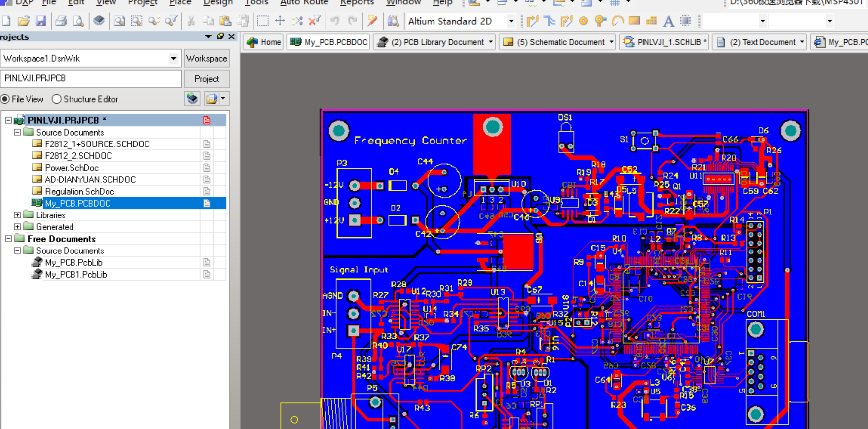Click the Browse Component Libraries icon
Screen dimensions: 868x429
[x=393, y=21]
